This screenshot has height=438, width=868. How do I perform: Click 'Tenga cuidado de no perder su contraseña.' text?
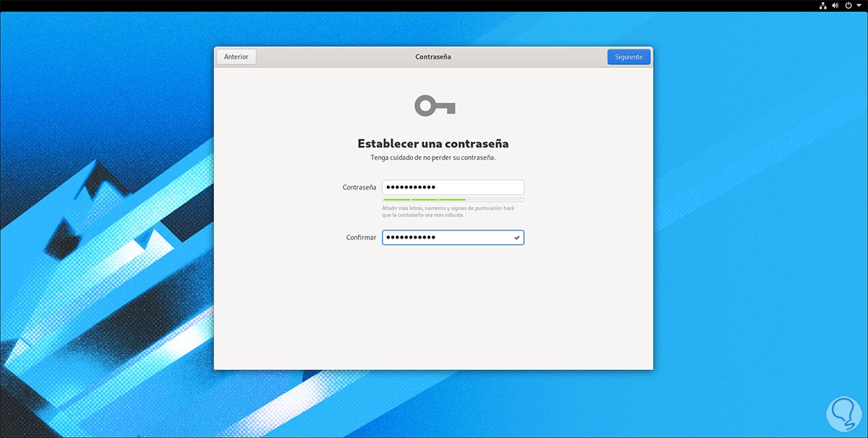[x=433, y=157]
